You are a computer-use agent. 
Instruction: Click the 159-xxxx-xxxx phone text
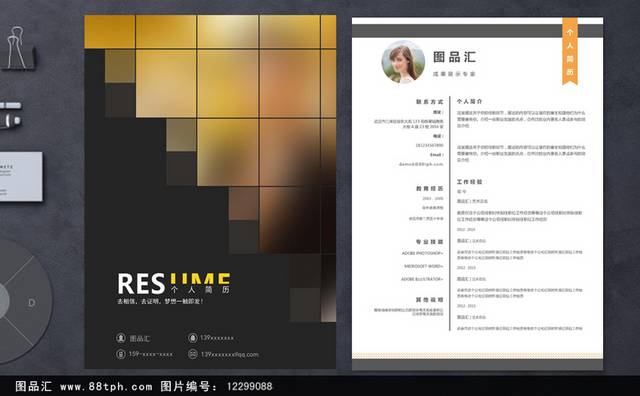151,354
